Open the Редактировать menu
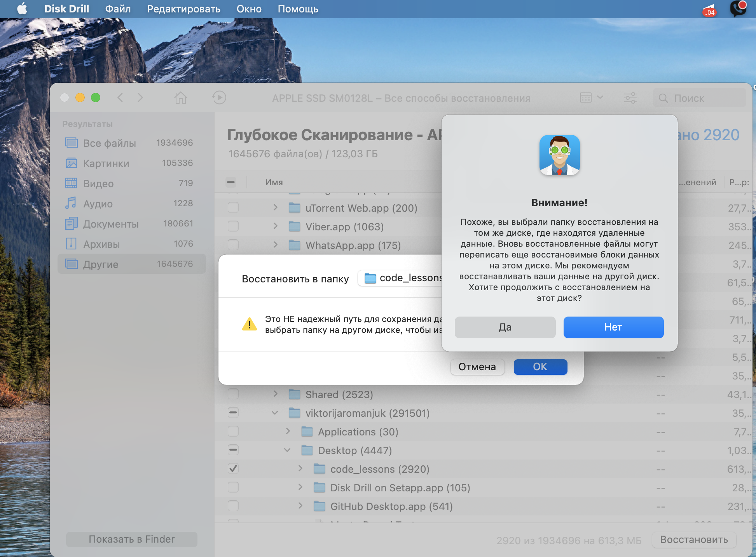This screenshot has width=756, height=557. tap(183, 9)
